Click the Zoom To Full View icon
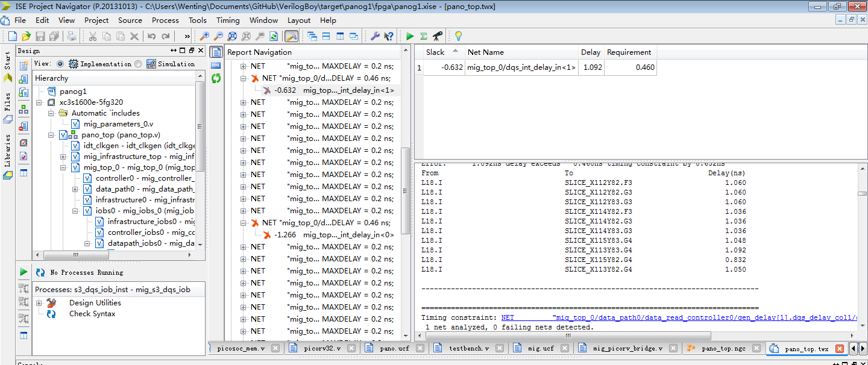The width and height of the screenshot is (868, 365). click(x=233, y=36)
